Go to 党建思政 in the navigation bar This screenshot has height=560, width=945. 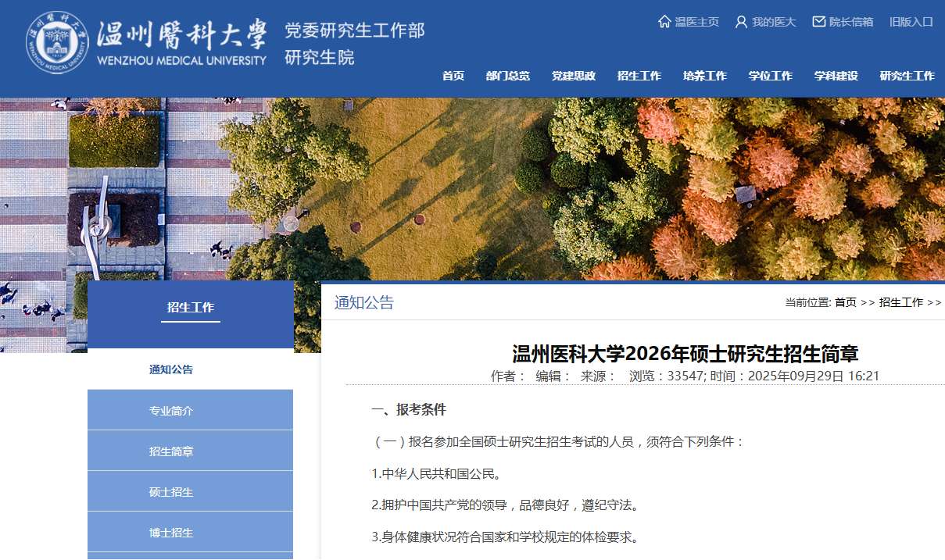(x=573, y=76)
